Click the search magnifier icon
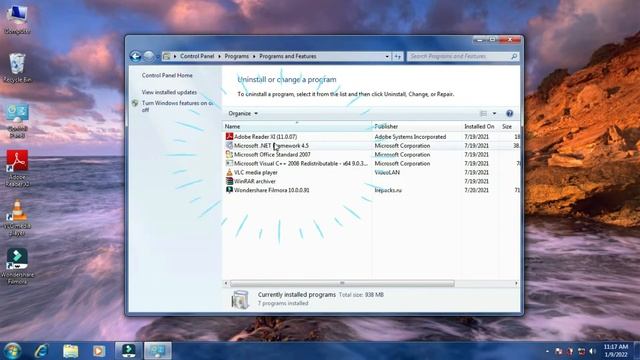 (514, 56)
